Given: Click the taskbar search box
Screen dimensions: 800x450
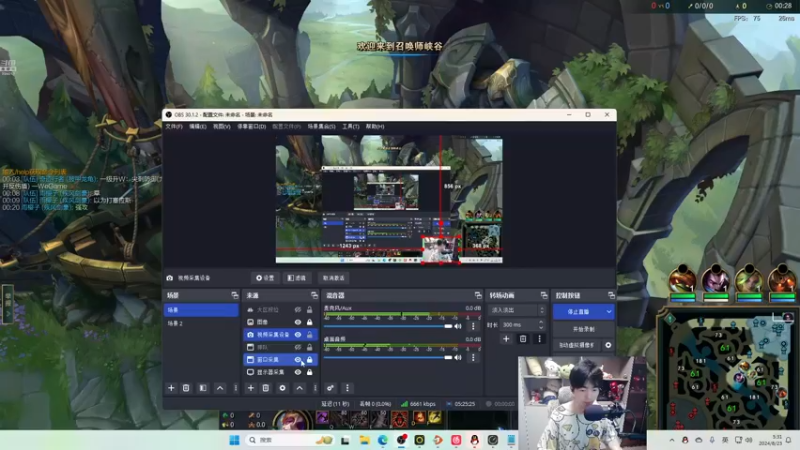Looking at the screenshot, I should pyautogui.click(x=289, y=440).
